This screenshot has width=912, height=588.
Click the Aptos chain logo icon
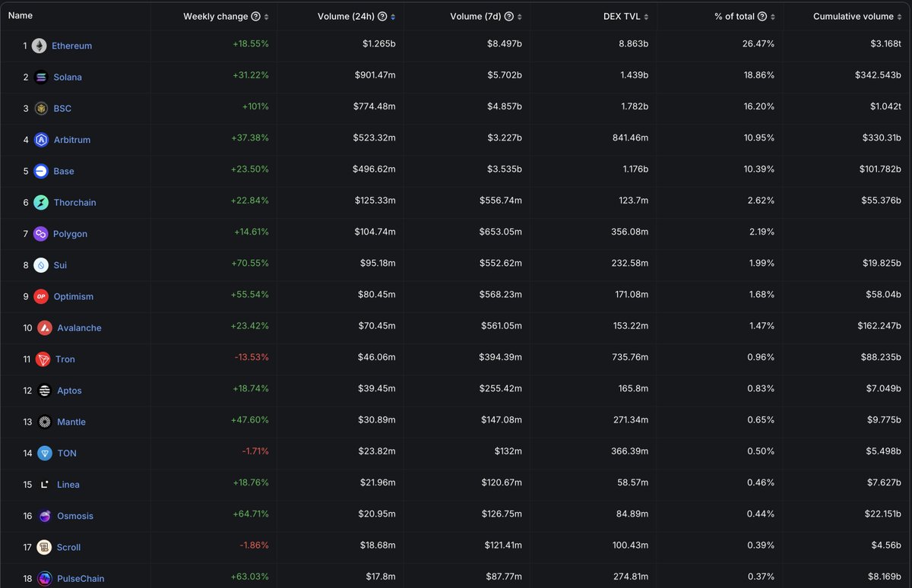coord(44,390)
